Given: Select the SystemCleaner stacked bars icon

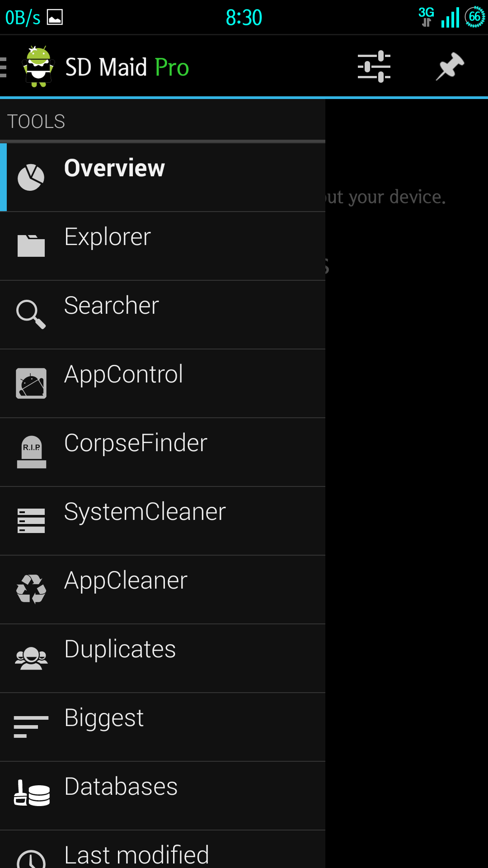Looking at the screenshot, I should coord(31,521).
